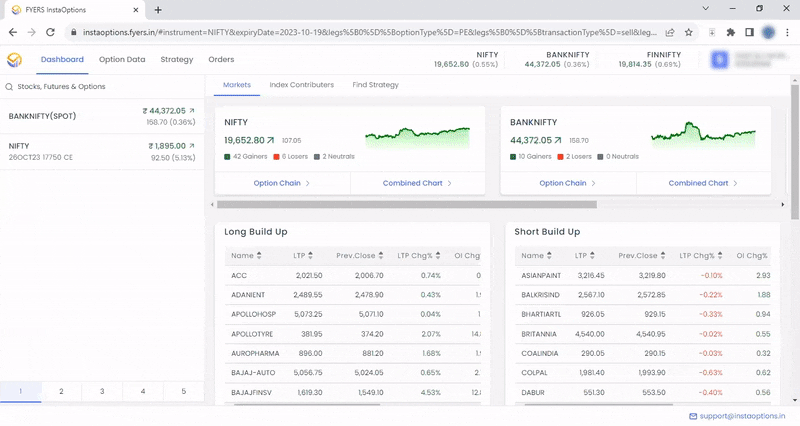Click arrow icon beside NIFTY 1,895.00

pyautogui.click(x=192, y=146)
